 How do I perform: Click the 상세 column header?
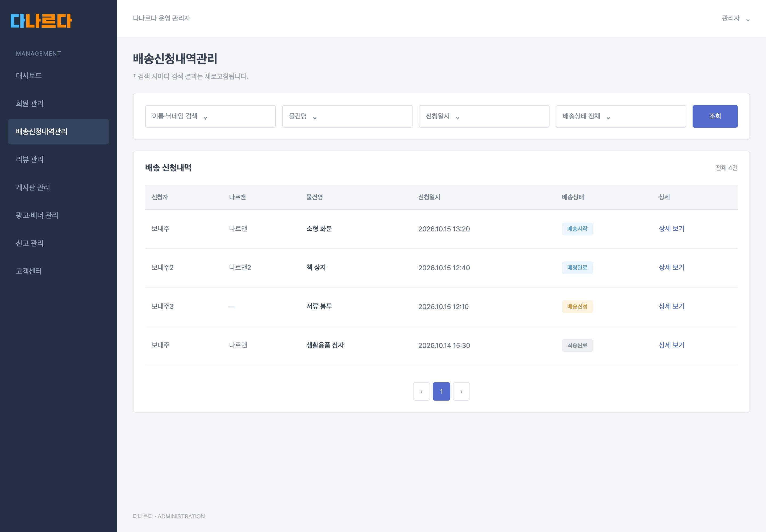[664, 197]
